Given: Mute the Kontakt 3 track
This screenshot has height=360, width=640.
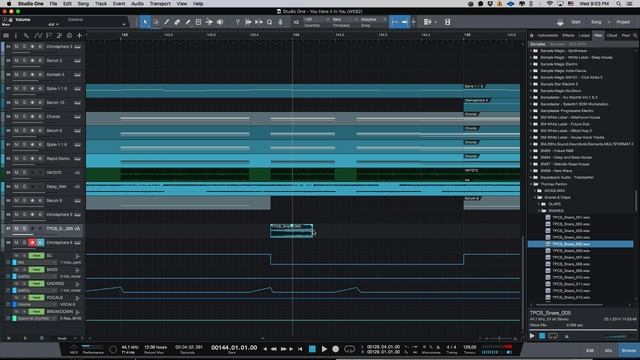Looking at the screenshot, I should pyautogui.click(x=16, y=74).
